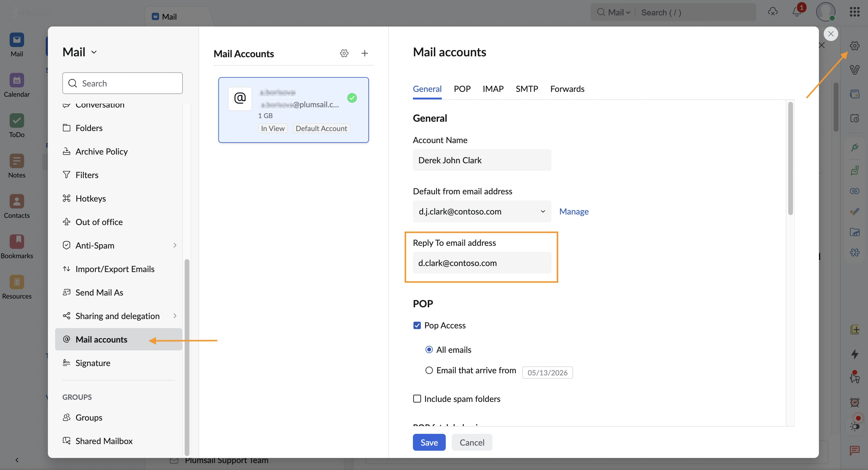Open the apps grid launcher icon
Viewport: 868px width, 470px height.
[x=854, y=12]
